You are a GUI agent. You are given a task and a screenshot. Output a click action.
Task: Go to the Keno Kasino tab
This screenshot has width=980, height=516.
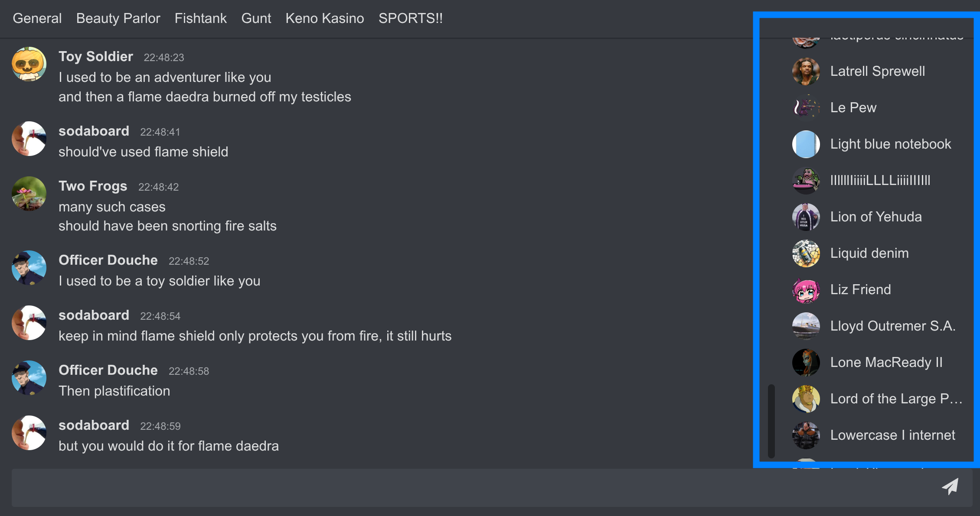(x=324, y=19)
